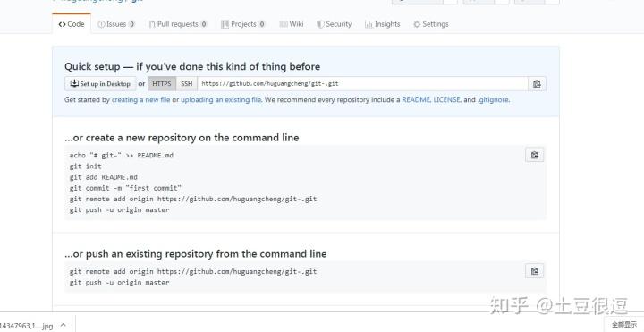This screenshot has width=644, height=332.
Task: Open the Issues tab
Action: pyautogui.click(x=116, y=24)
